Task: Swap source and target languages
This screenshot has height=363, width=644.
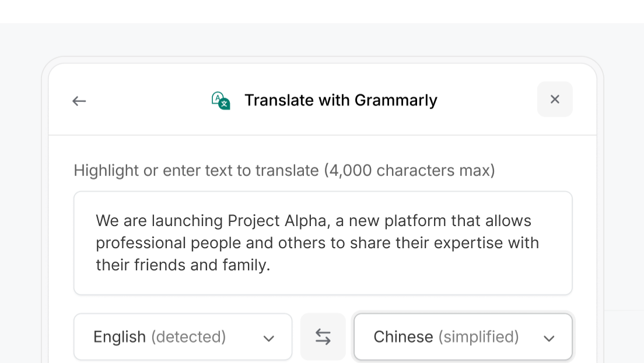Action: (x=323, y=337)
